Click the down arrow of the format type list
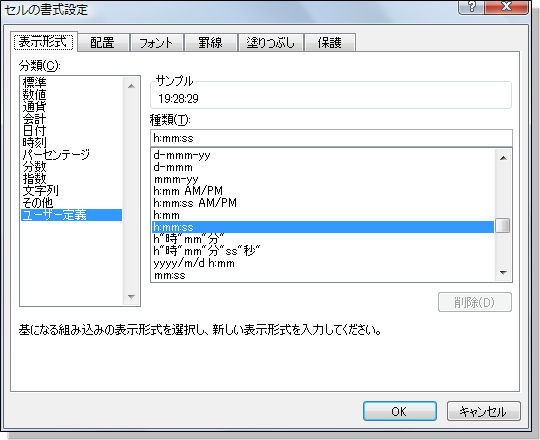Screen dimensions: 540x440 tap(503, 273)
